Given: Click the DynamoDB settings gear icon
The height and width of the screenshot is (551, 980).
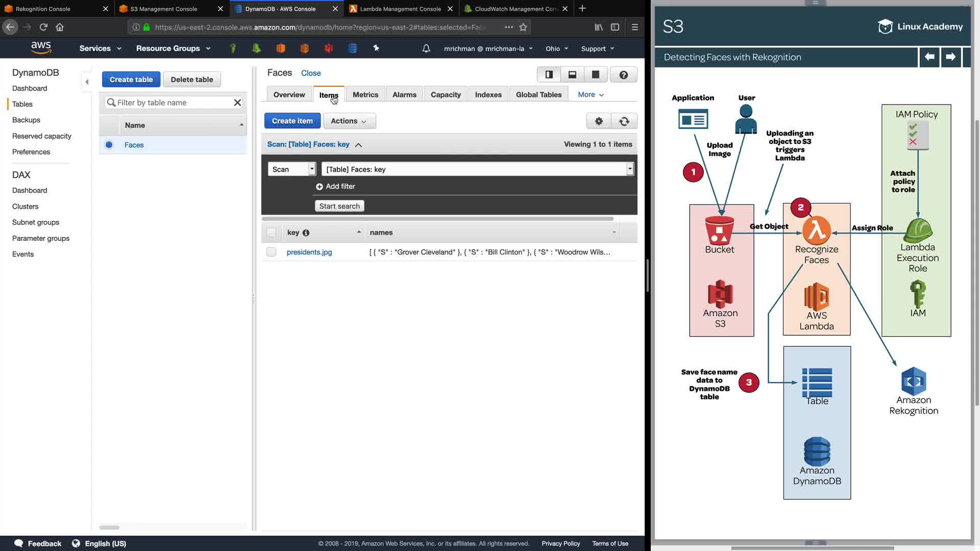Looking at the screenshot, I should coord(599,121).
